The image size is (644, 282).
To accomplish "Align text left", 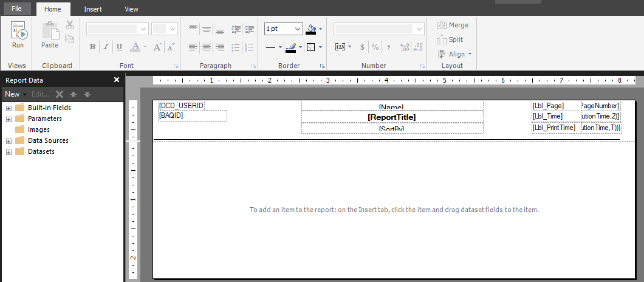I will coord(193,47).
